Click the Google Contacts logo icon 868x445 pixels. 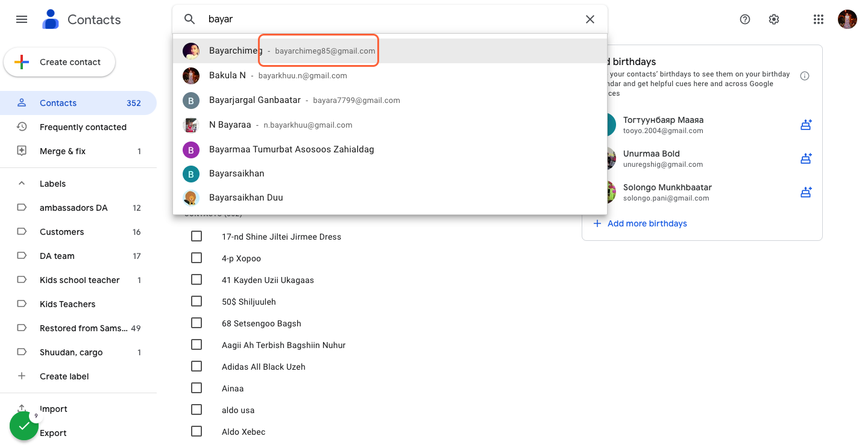(51, 19)
